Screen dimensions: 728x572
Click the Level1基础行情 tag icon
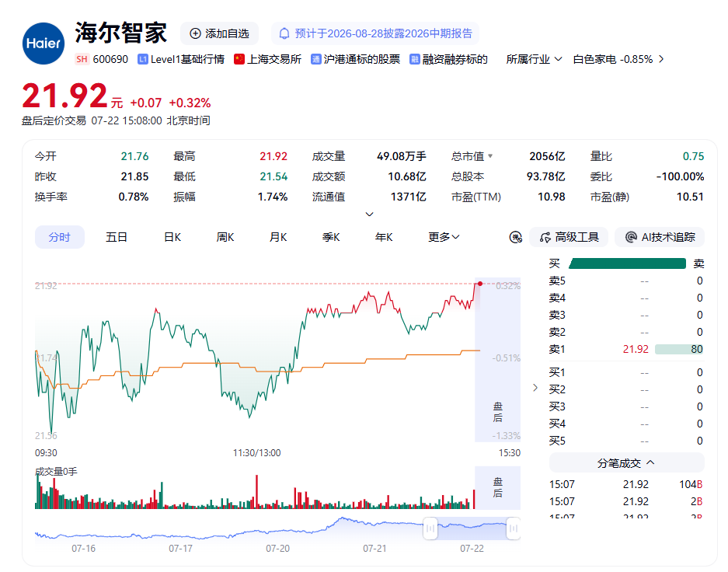click(x=142, y=59)
